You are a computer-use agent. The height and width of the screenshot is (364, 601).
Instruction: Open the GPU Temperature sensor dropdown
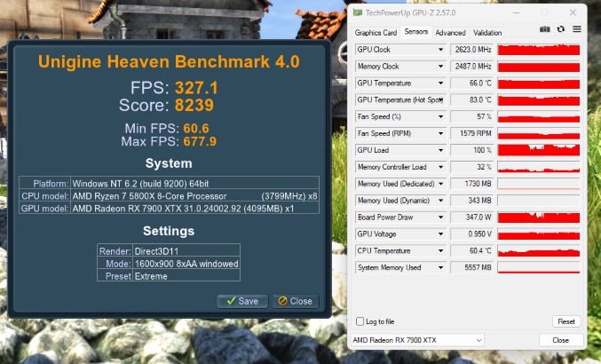coord(441,83)
